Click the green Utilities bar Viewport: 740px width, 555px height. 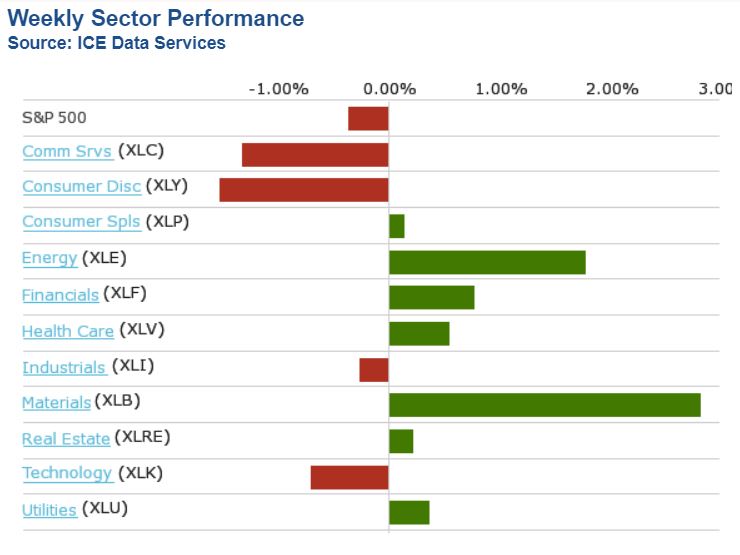click(x=409, y=512)
